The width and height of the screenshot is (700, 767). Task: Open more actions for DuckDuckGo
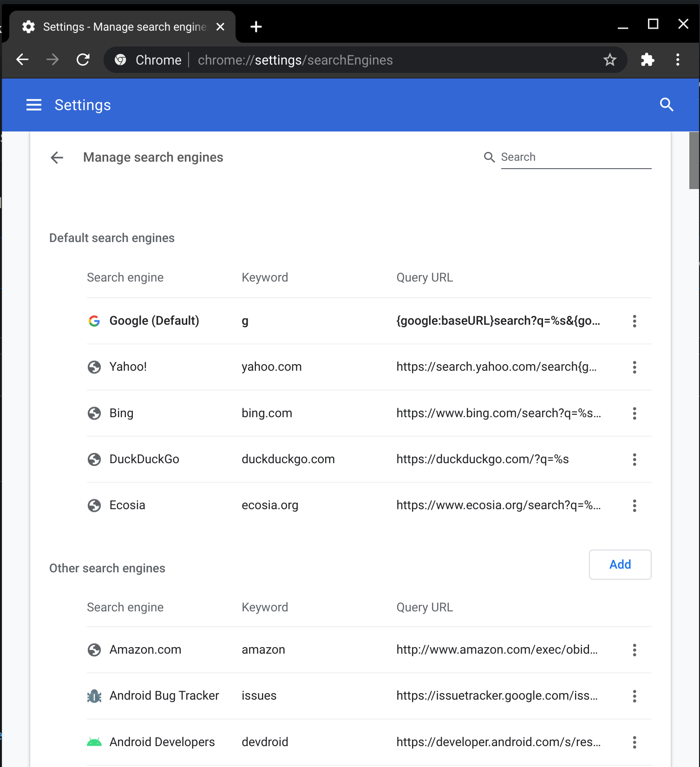[635, 459]
